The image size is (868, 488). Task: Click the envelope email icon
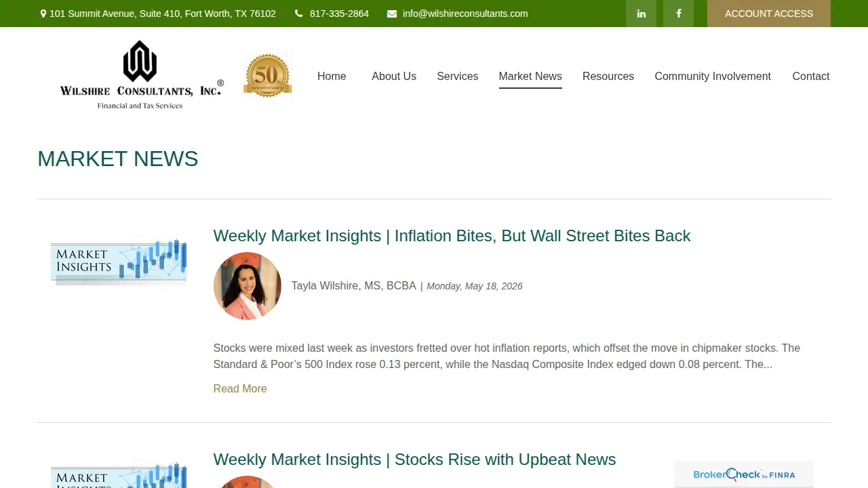pos(392,14)
